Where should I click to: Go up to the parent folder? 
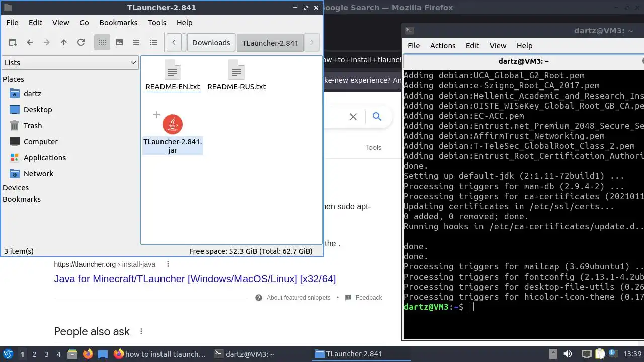(64, 43)
